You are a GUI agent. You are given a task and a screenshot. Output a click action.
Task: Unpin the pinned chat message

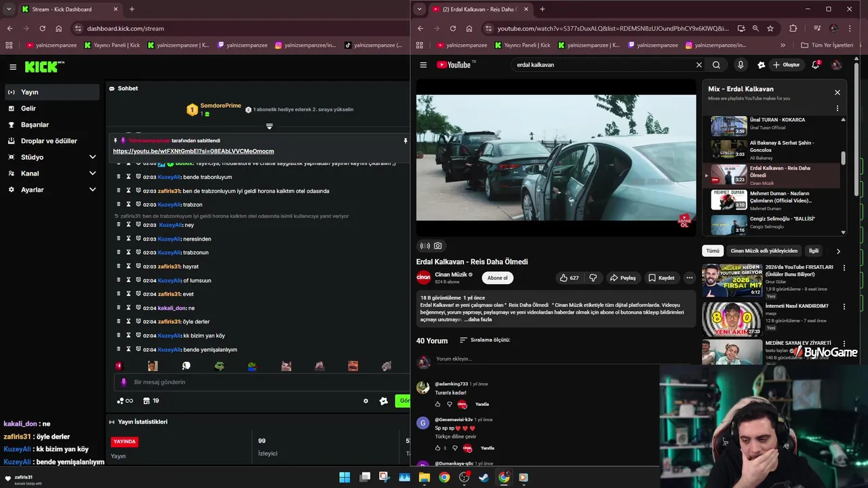[x=406, y=141]
